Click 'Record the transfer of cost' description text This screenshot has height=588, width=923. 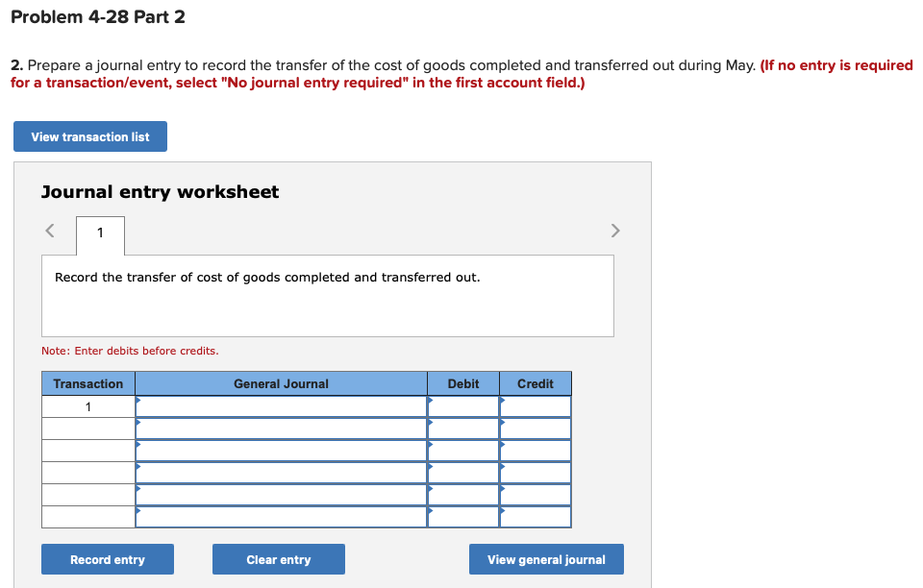(x=267, y=277)
